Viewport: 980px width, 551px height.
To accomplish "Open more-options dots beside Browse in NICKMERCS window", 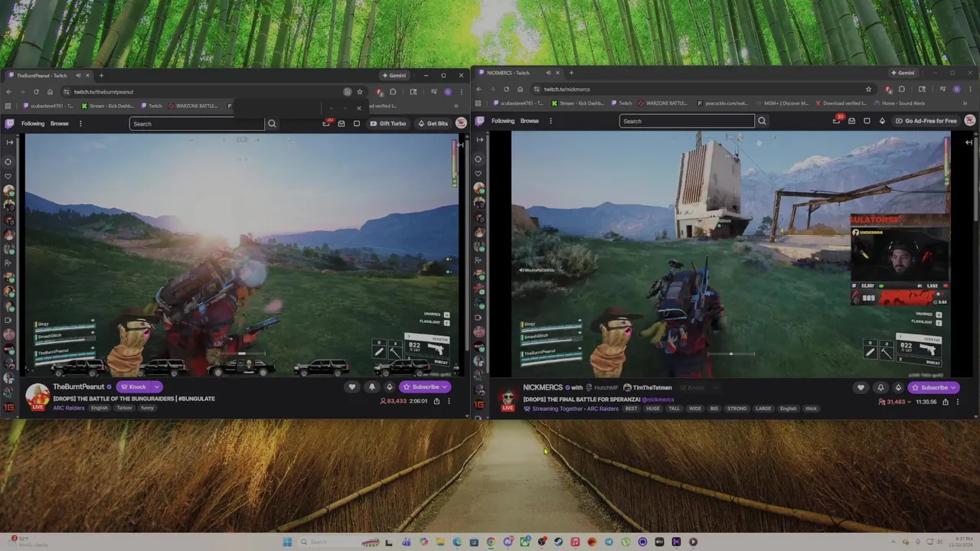I will tap(550, 121).
